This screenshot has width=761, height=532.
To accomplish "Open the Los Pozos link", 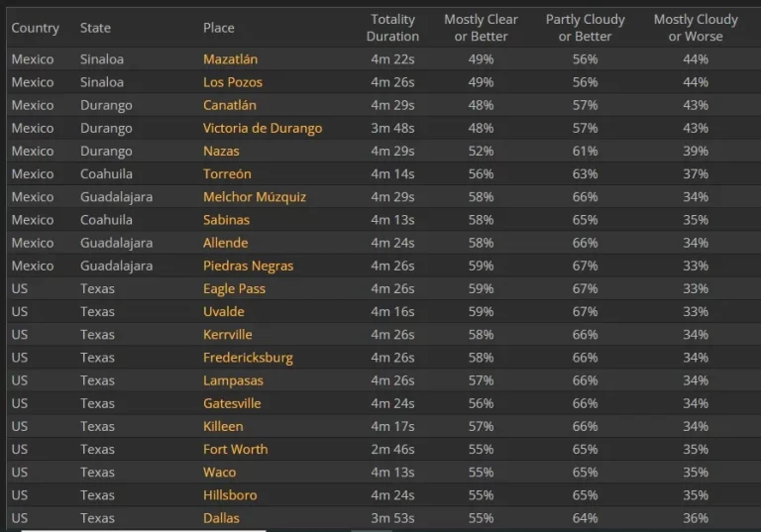I will click(x=233, y=82).
